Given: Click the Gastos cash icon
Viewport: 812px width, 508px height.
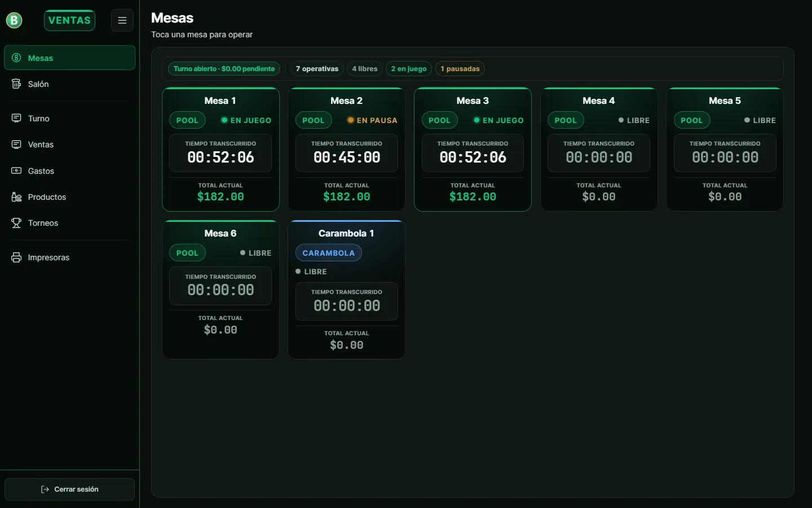Looking at the screenshot, I should pos(16,170).
